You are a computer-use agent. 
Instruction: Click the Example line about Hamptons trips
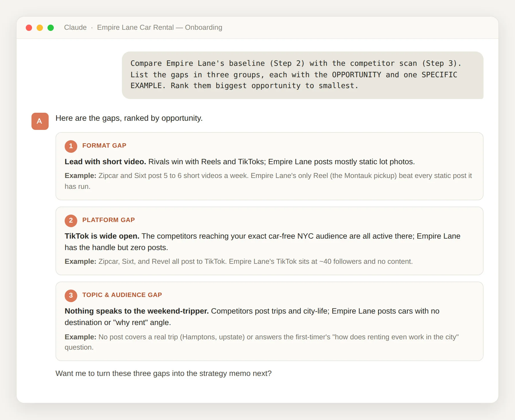click(x=262, y=342)
